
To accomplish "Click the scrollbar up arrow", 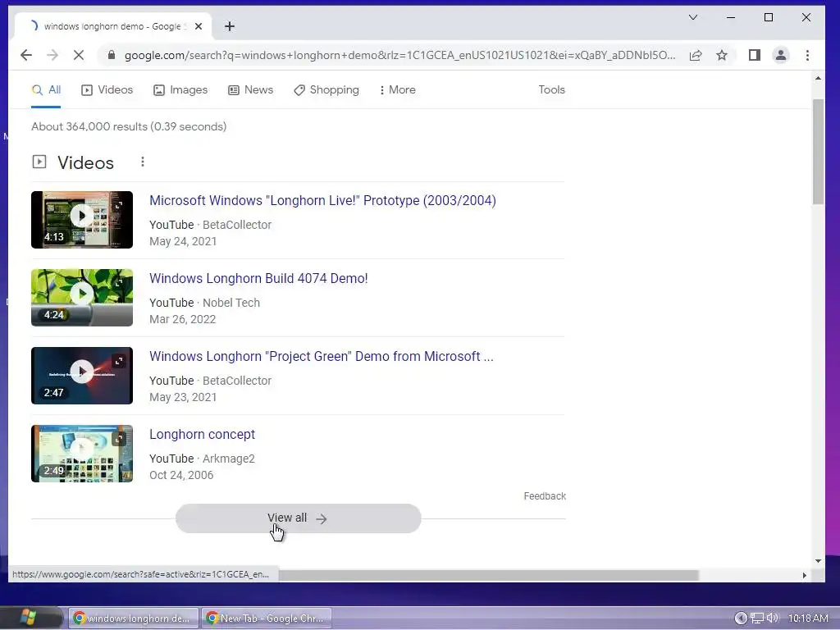I will click(818, 78).
